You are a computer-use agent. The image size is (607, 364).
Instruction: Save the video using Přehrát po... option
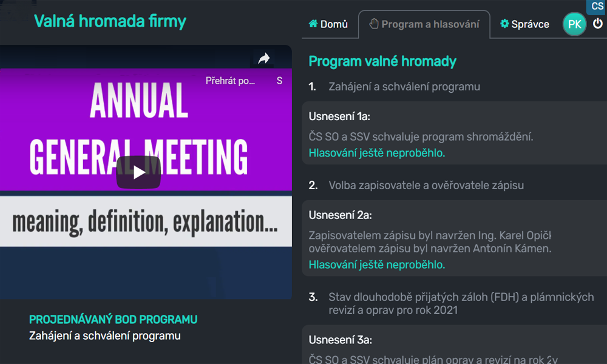coord(231,81)
